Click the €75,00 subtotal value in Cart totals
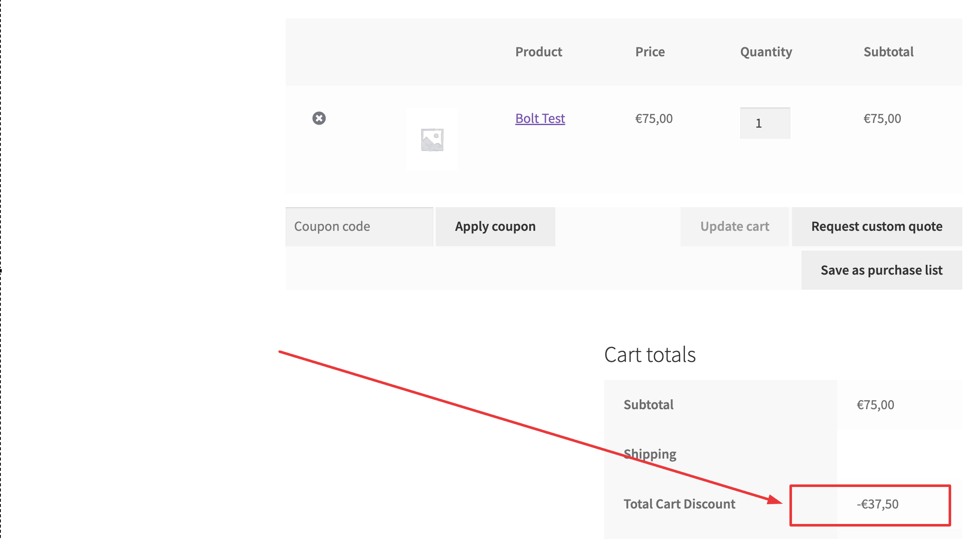This screenshot has height=539, width=980. (x=875, y=405)
